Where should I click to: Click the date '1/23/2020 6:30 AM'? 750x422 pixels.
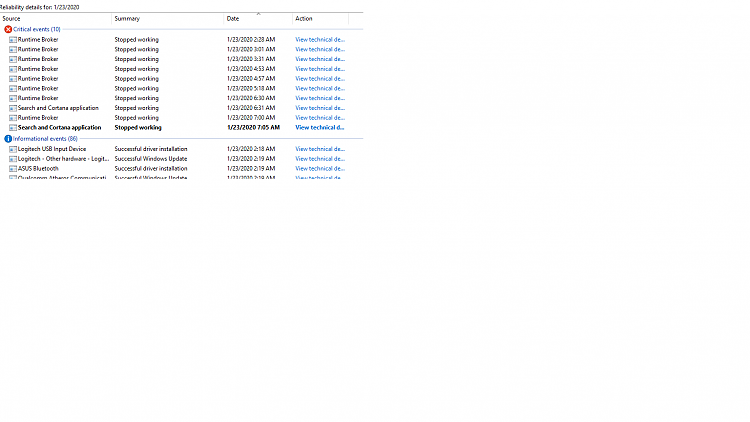(x=251, y=98)
